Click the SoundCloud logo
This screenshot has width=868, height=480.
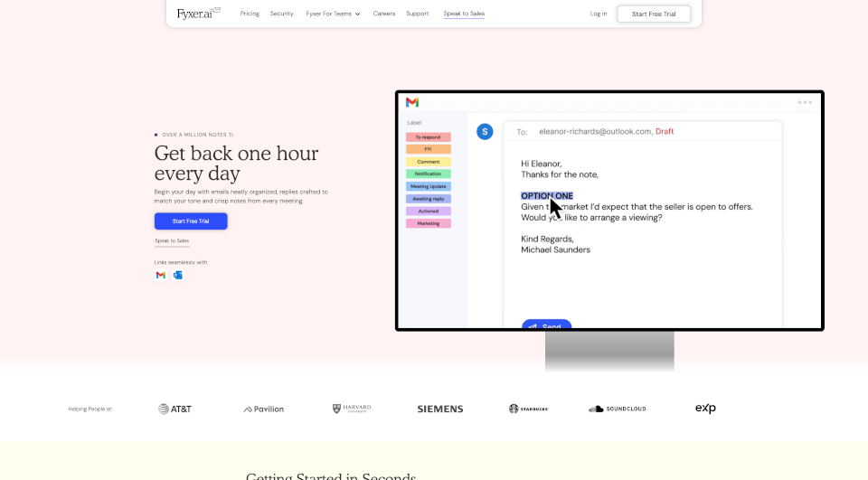click(618, 409)
